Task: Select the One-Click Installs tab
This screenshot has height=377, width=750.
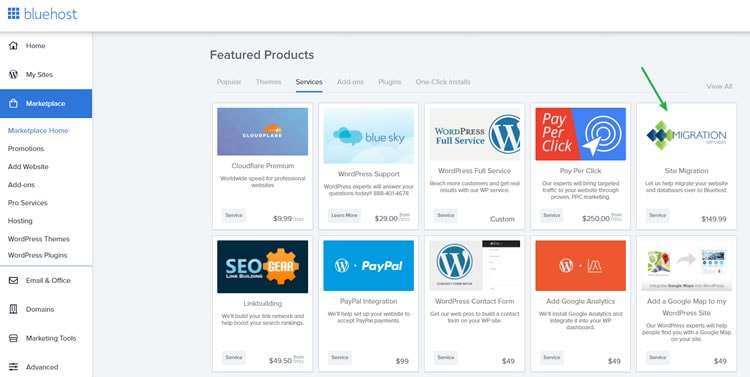Action: (x=443, y=82)
